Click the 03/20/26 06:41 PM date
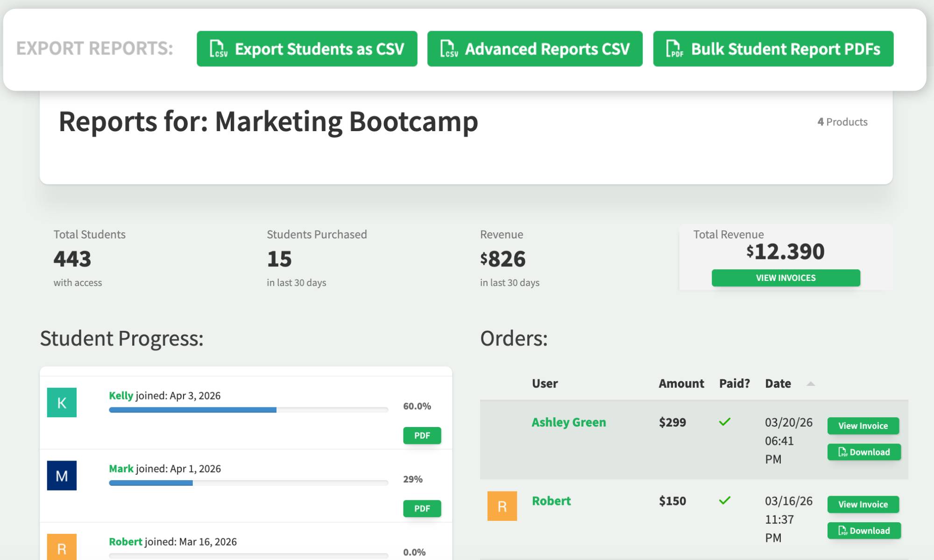Image resolution: width=934 pixels, height=560 pixels. point(789,441)
